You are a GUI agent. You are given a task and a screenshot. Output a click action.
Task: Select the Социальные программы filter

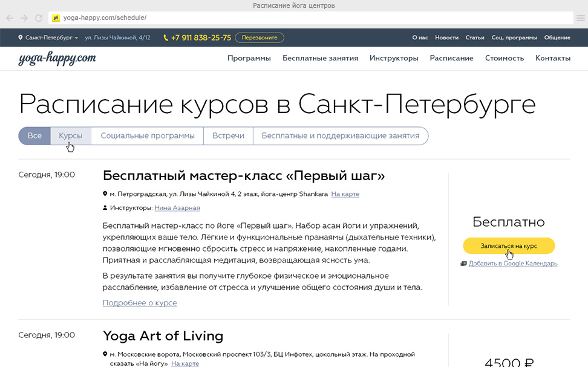point(148,136)
